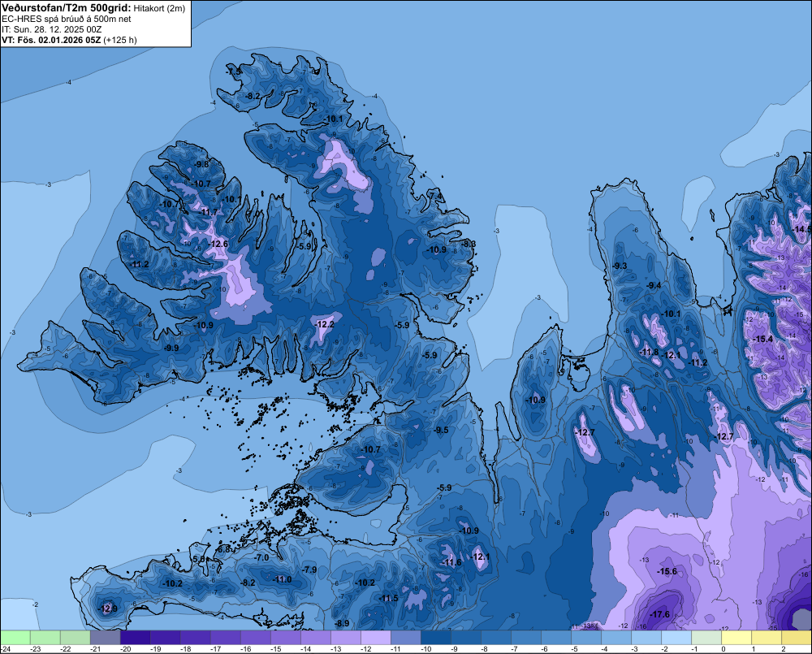This screenshot has width=812, height=654.
Task: Click the -9.9 temperature value on the map
Action: 171,348
